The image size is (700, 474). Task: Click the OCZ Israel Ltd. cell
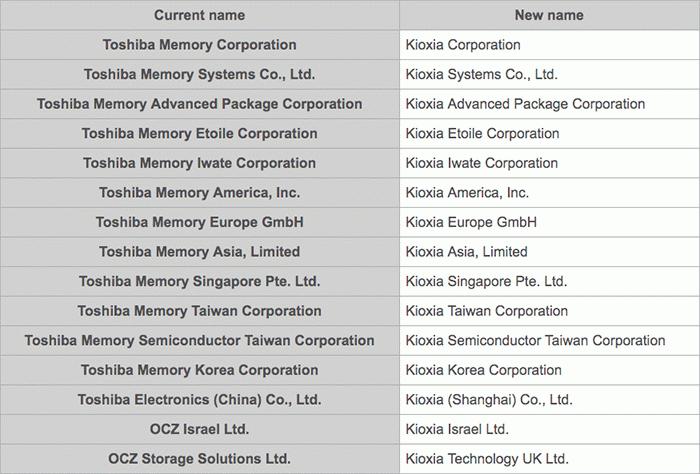tap(199, 429)
